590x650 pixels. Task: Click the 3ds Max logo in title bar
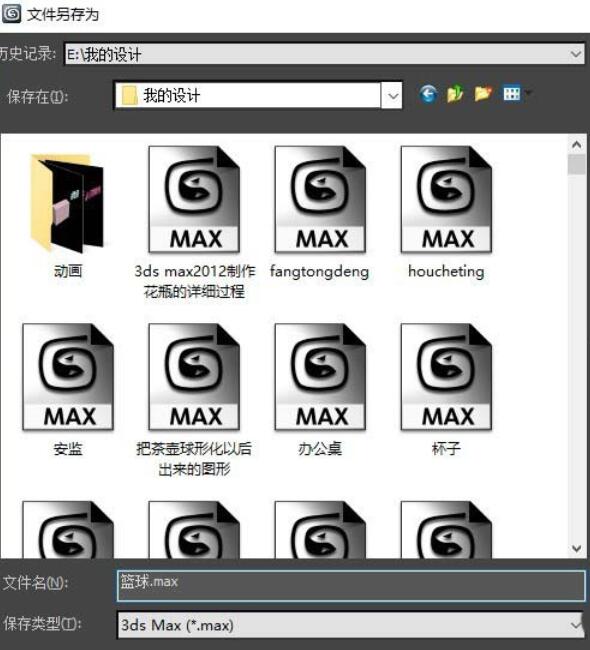pos(12,14)
